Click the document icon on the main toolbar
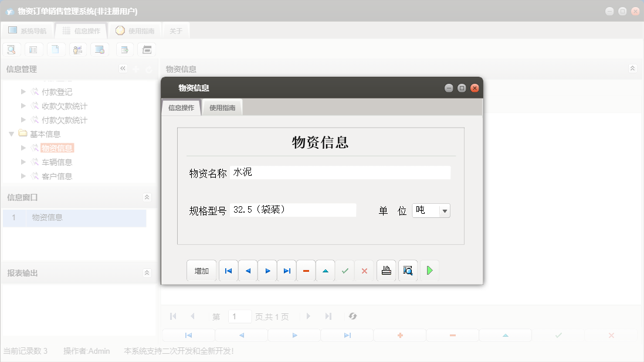The height and width of the screenshot is (362, 644). [x=56, y=49]
